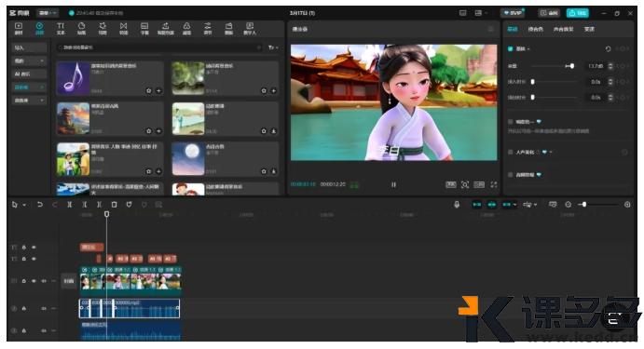Open the Transitions tab with bowtie icon

tap(123, 28)
